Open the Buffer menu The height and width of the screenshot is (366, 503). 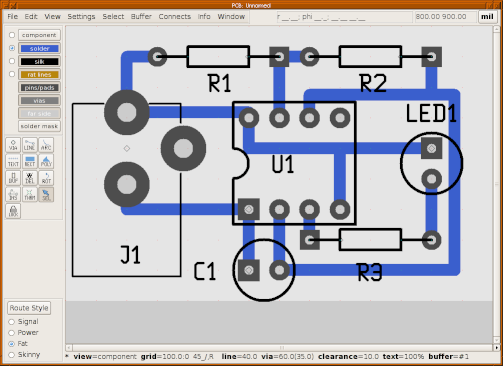[x=141, y=17]
